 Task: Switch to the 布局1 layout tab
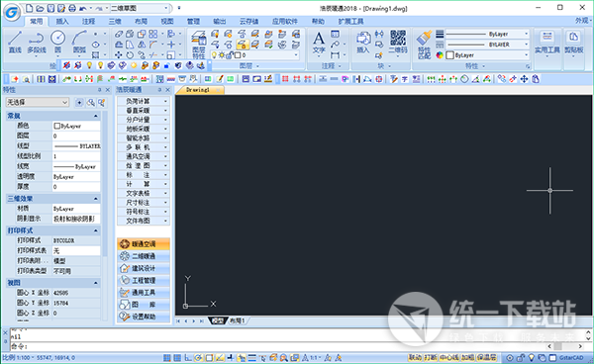[x=238, y=320]
